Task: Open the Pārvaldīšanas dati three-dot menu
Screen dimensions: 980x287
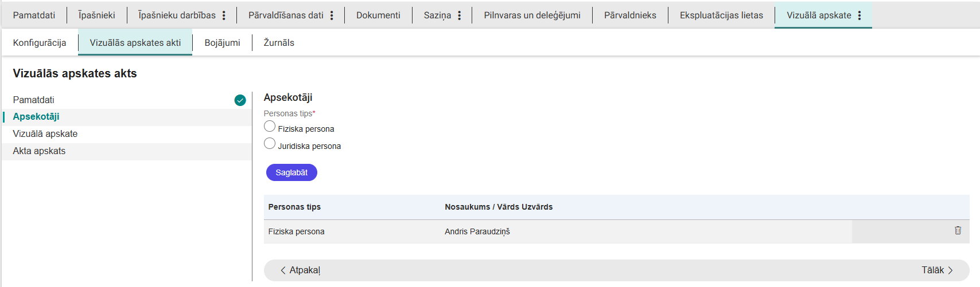Action: 332,15
